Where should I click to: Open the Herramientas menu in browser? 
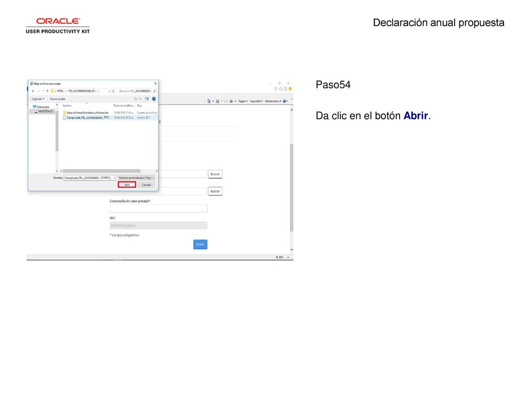273,101
